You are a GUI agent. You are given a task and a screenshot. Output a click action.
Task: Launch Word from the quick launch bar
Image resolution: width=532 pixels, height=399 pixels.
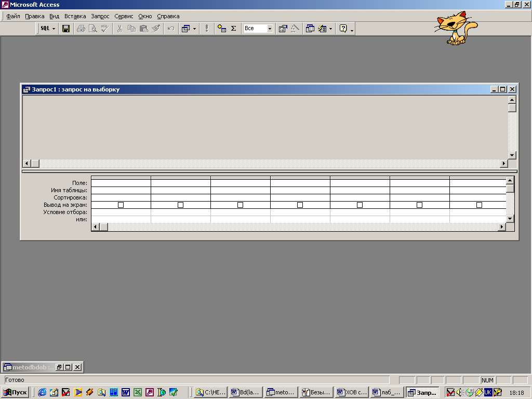[x=126, y=392]
